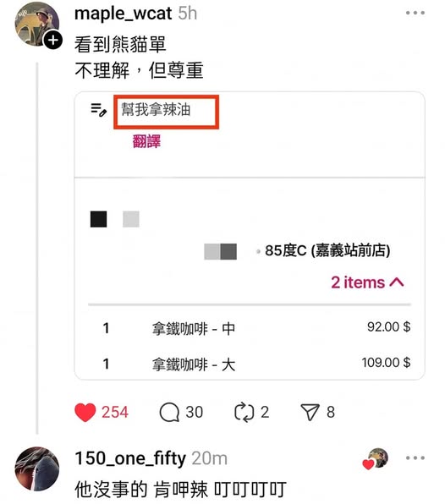View maple_wcat profile avatar
This screenshot has width=445, height=504.
click(36, 25)
